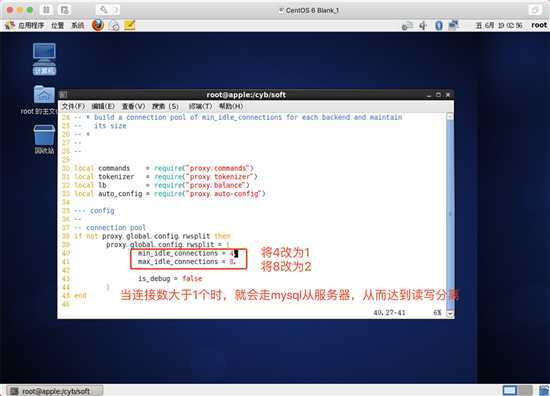Click the network connection icon in panel
Viewport: 550px width, 396px height.
[x=454, y=25]
